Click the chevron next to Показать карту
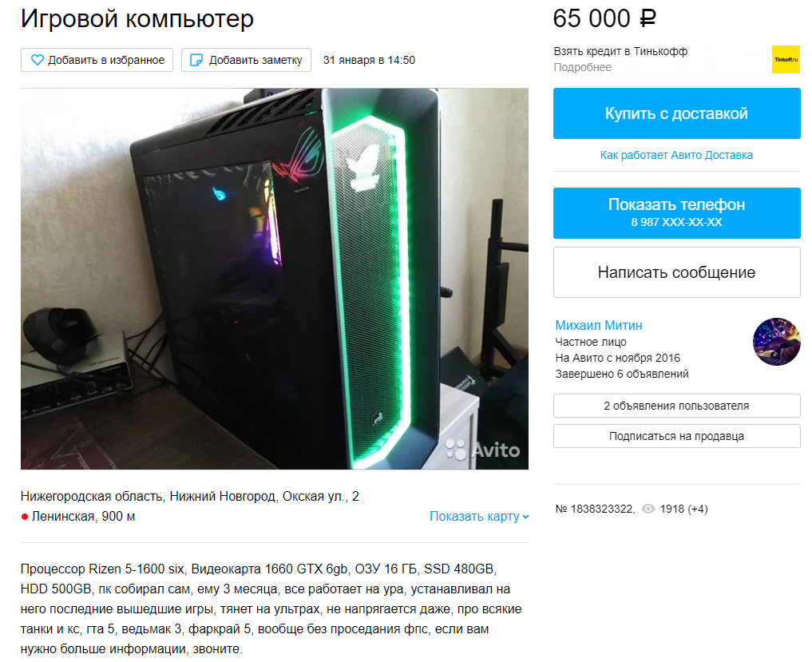The width and height of the screenshot is (812, 662). pos(525,517)
